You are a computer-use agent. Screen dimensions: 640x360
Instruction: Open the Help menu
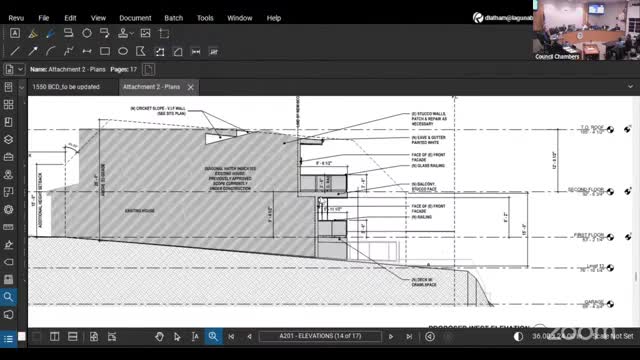273,18
